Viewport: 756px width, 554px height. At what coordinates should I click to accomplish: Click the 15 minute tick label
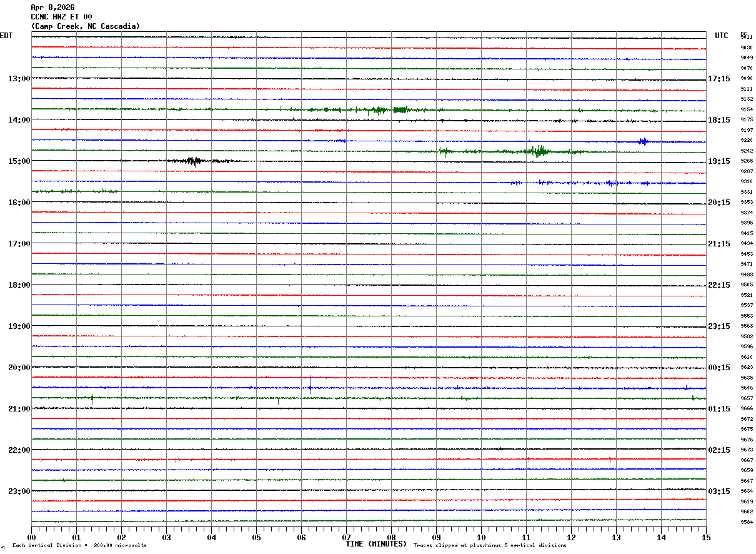tap(706, 537)
